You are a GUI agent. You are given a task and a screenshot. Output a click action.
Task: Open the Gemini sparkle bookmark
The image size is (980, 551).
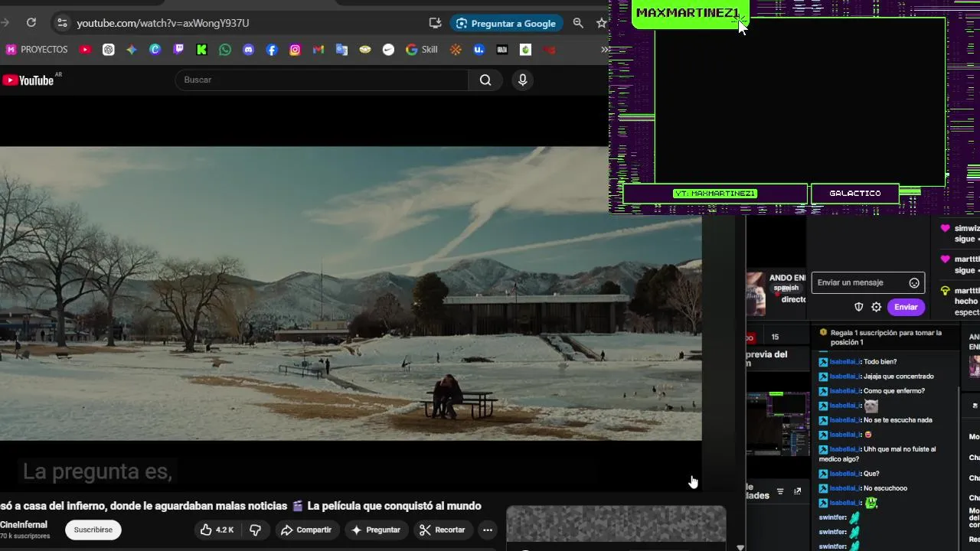[x=132, y=50]
